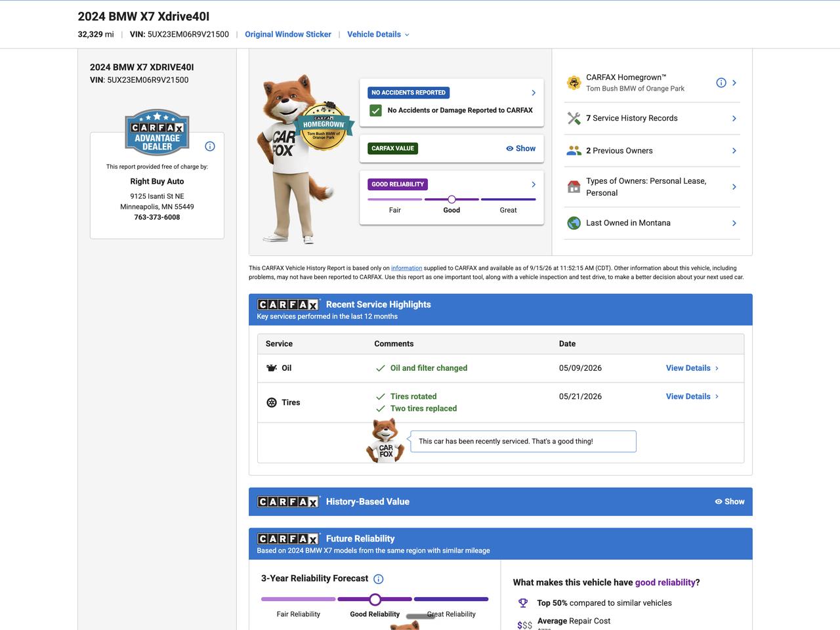The height and width of the screenshot is (630, 840).
Task: Click the service wrench and screwdriver icon
Action: point(574,118)
